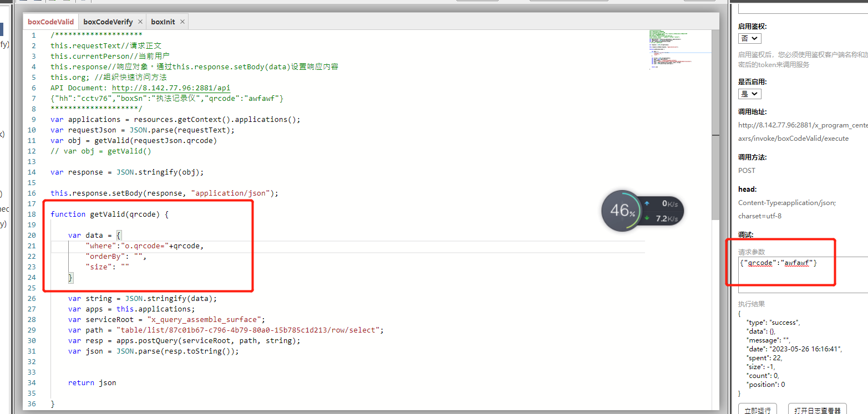Close the boxInit tab

click(x=182, y=22)
